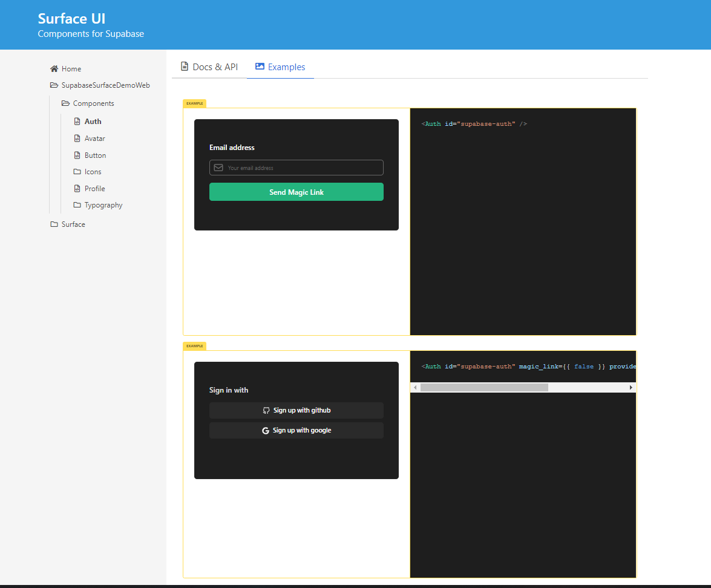Expand the Icons folder in the sidebar
Screen dimensions: 711x588
pyautogui.click(x=92, y=171)
